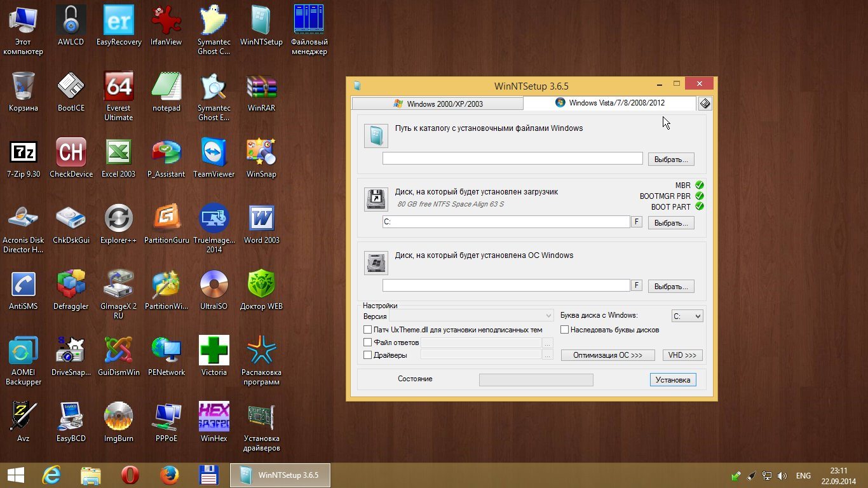The height and width of the screenshot is (488, 868).
Task: Launch Internet Explorer from the taskbar
Action: 51,475
